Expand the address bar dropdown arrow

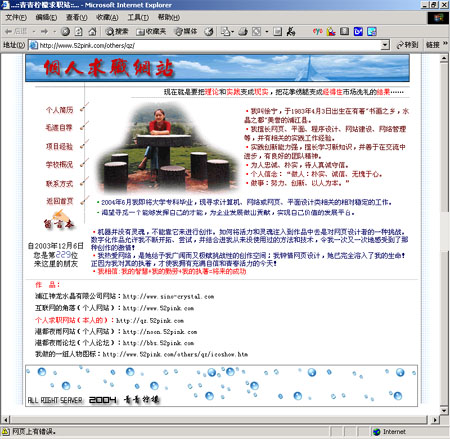coord(385,45)
